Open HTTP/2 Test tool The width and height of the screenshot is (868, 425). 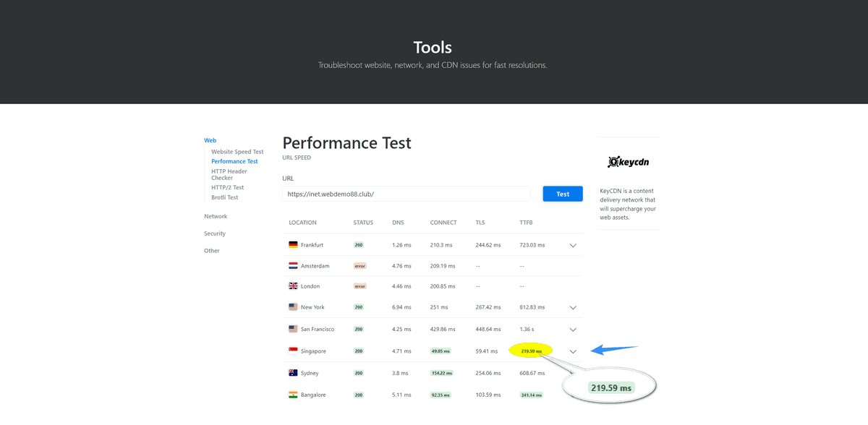click(228, 187)
